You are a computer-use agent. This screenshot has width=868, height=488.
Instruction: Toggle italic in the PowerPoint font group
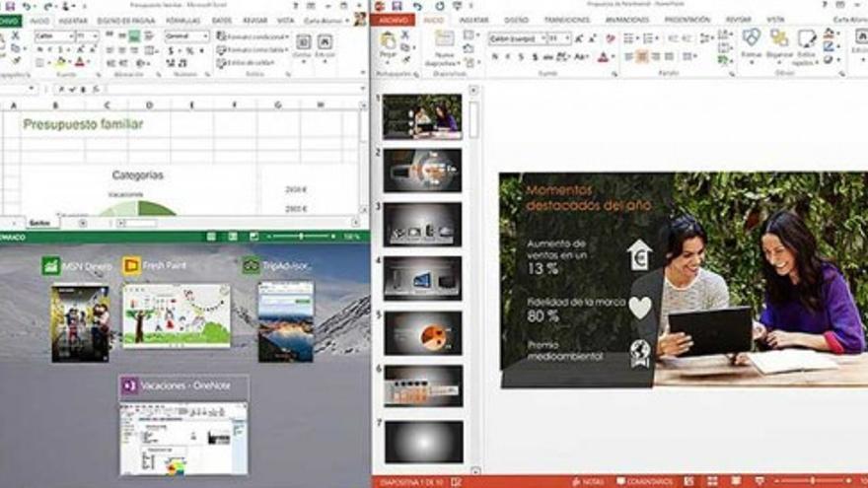pyautogui.click(x=508, y=57)
